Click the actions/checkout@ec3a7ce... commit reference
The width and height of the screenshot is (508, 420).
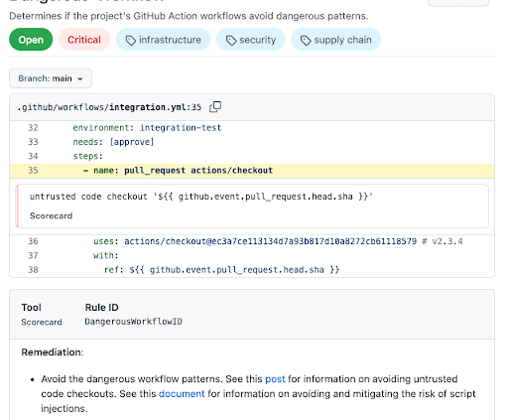click(270, 241)
